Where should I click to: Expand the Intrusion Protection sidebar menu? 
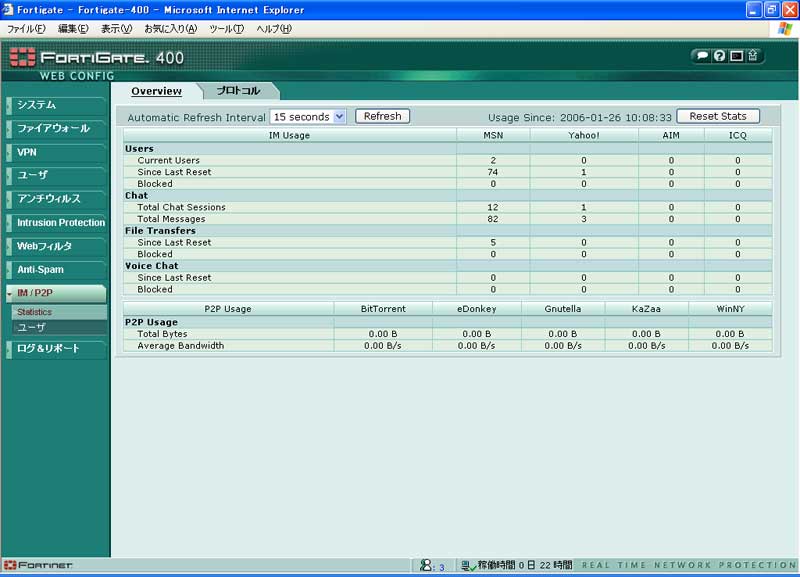tap(56, 222)
